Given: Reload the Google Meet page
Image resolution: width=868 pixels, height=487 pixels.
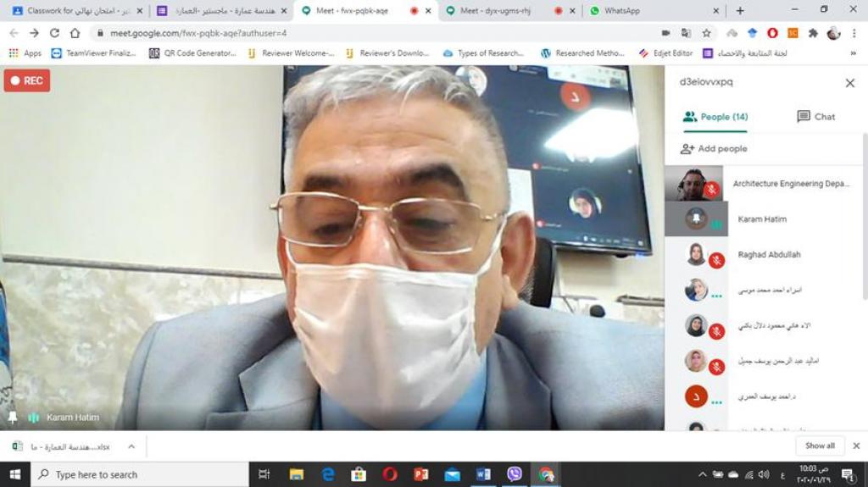Looking at the screenshot, I should coord(54,33).
